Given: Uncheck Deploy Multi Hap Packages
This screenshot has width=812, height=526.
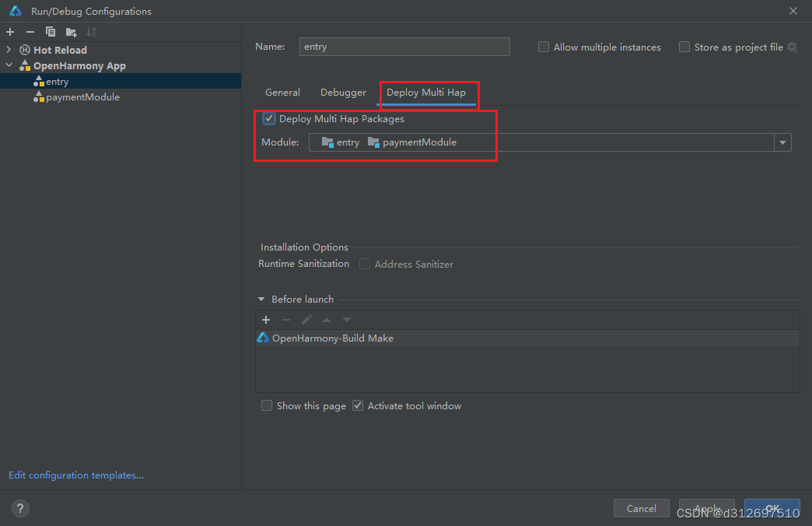Looking at the screenshot, I should pyautogui.click(x=269, y=119).
